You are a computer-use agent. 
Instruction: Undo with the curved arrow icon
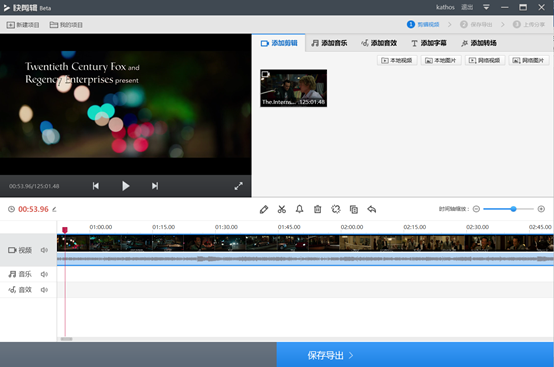tap(372, 209)
